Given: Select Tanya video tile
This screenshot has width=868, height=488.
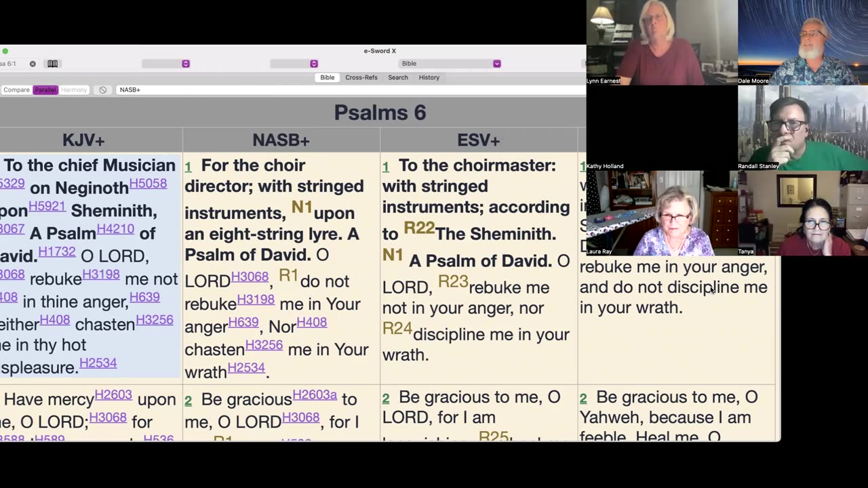Looking at the screenshot, I should coord(802,213).
